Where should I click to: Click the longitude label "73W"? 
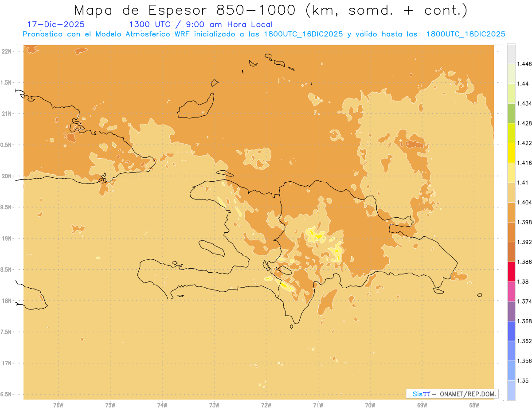pos(214,405)
